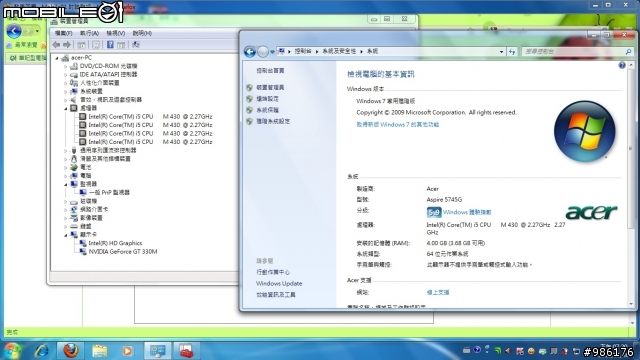The height and width of the screenshot is (360, 640).
Task: Click the blue Help icon in Device Manager toolbar
Action: tap(110, 44)
